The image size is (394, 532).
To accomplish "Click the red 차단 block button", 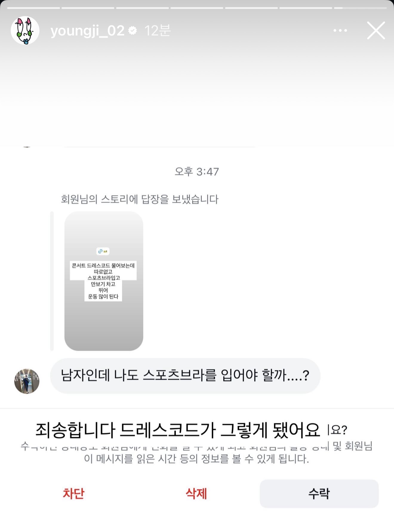I will click(73, 494).
